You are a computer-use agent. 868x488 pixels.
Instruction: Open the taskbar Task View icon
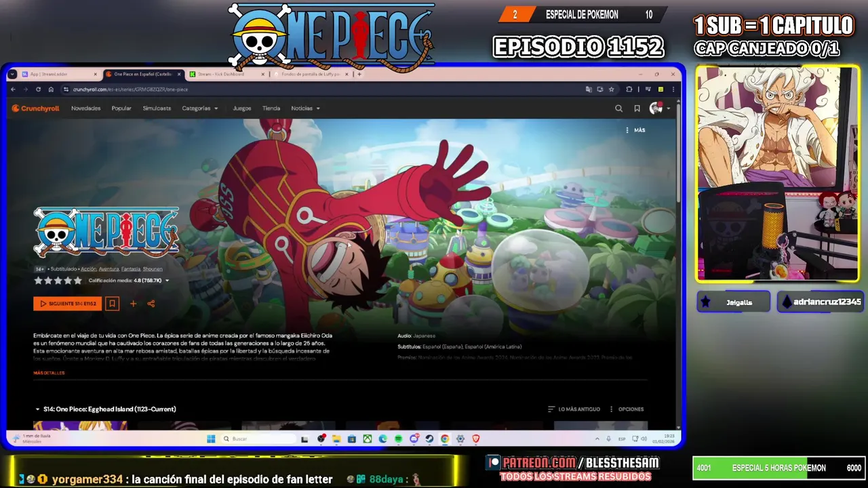tap(304, 439)
